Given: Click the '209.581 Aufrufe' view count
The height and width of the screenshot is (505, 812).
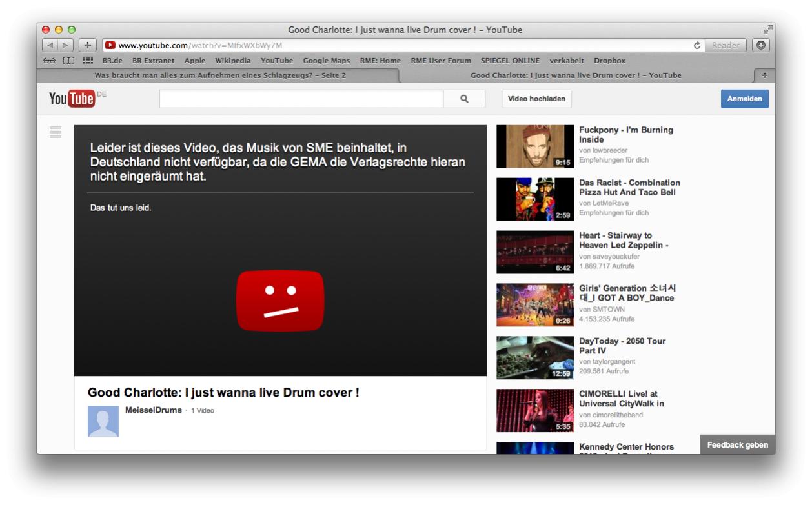Looking at the screenshot, I should pos(604,371).
